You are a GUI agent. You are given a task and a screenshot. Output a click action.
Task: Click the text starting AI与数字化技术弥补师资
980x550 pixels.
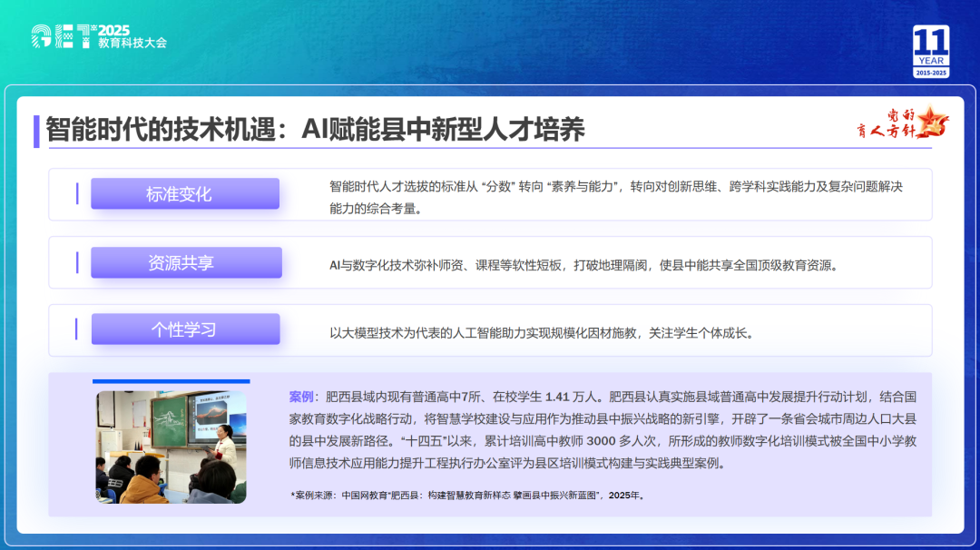click(583, 266)
